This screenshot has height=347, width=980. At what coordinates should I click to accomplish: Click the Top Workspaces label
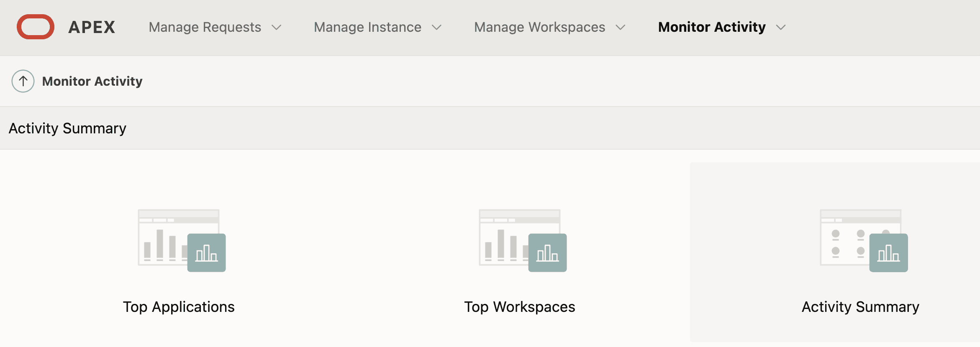[520, 307]
